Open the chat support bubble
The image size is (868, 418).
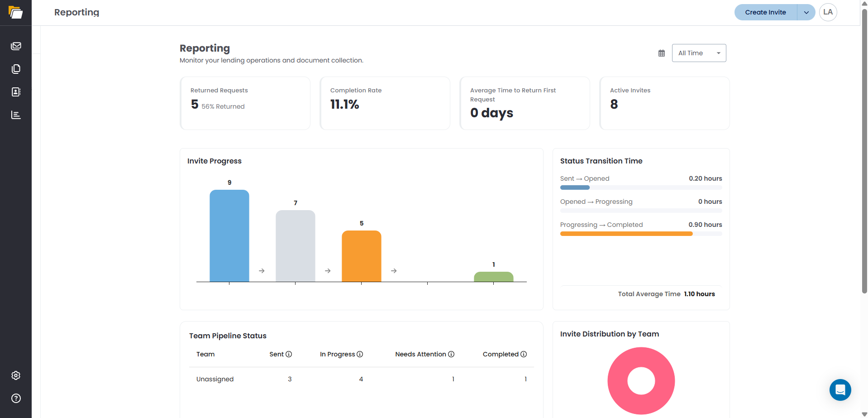(840, 390)
